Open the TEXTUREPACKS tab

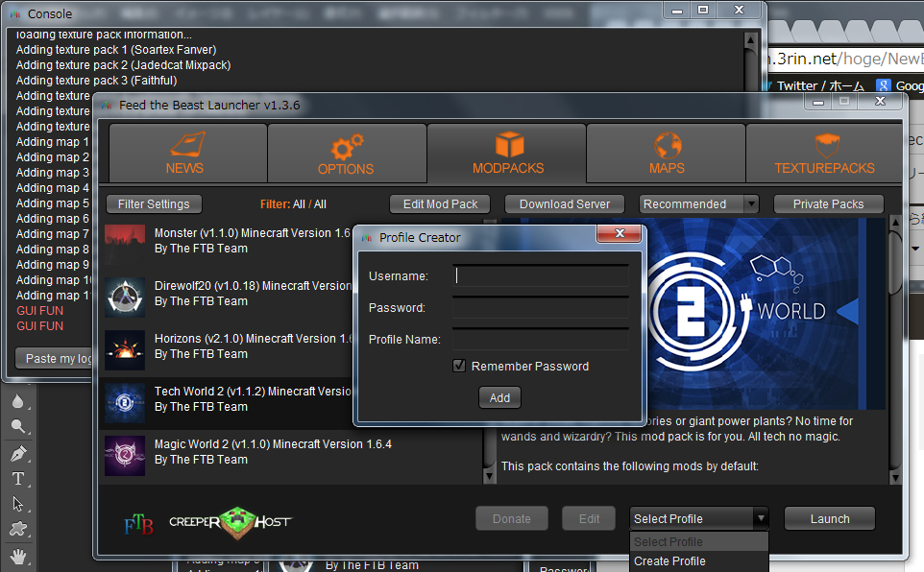pos(824,154)
